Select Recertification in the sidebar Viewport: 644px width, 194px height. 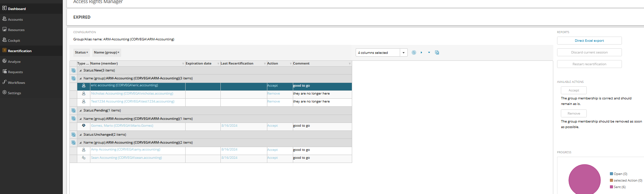(20, 51)
